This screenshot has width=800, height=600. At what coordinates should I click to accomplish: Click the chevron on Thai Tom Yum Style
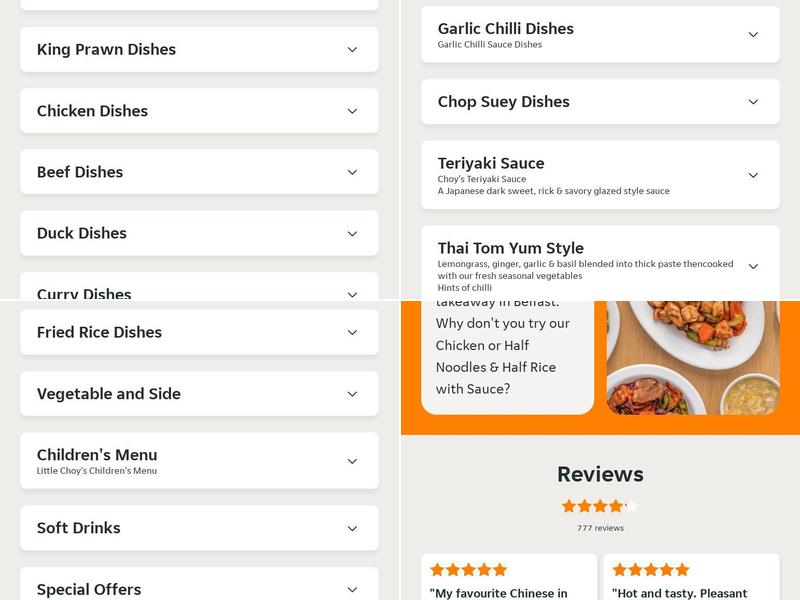click(754, 264)
